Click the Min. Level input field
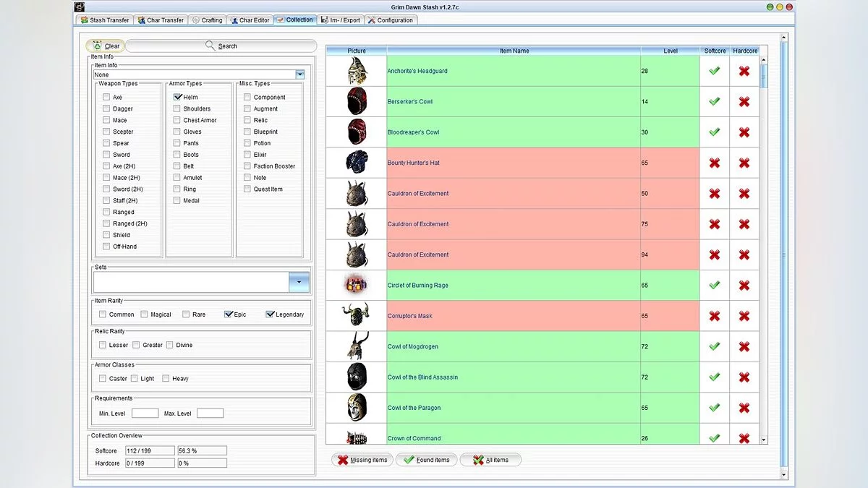The image size is (868, 488). click(x=145, y=414)
